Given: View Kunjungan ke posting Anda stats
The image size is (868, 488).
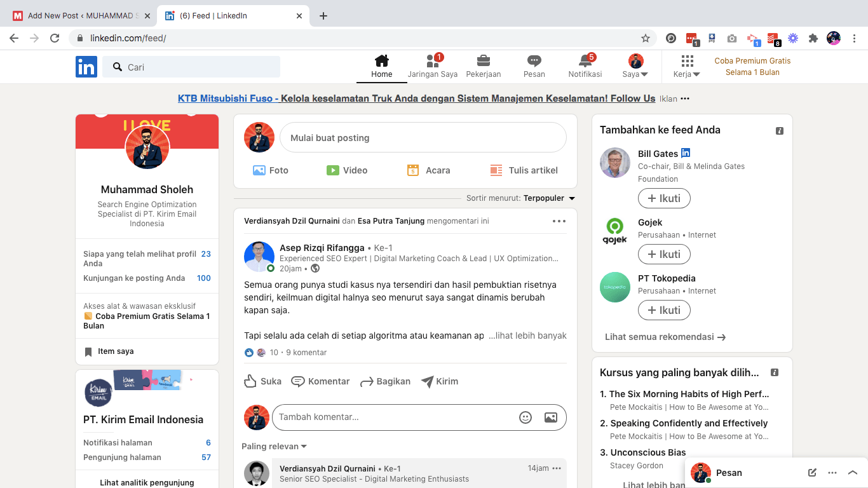Looking at the screenshot, I should pyautogui.click(x=147, y=278).
